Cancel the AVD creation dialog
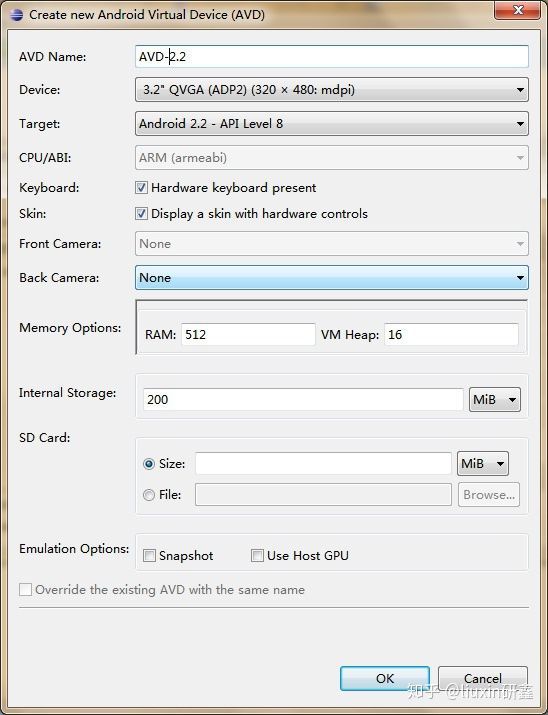The height and width of the screenshot is (715, 548). [483, 679]
